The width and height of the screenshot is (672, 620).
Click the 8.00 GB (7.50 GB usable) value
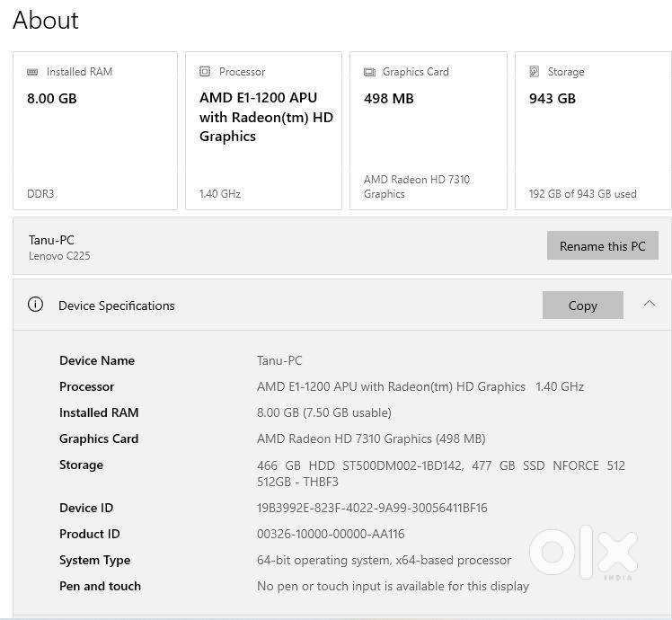point(324,412)
